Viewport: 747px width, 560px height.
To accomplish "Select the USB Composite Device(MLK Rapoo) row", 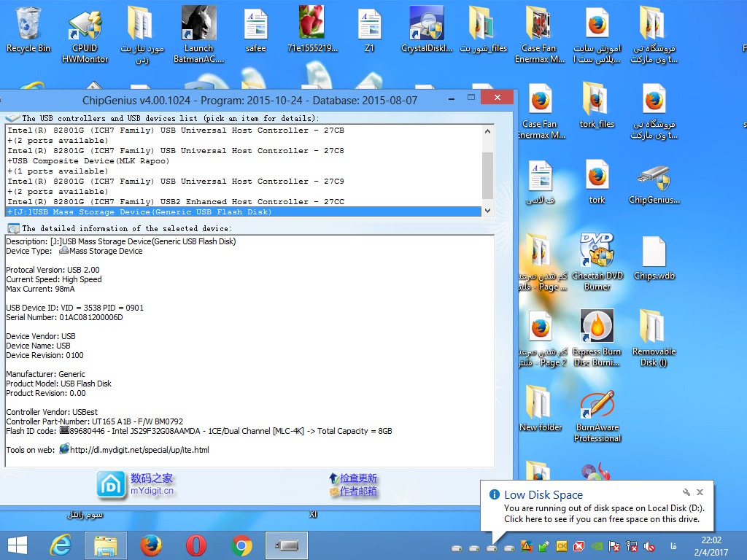I will [x=243, y=161].
